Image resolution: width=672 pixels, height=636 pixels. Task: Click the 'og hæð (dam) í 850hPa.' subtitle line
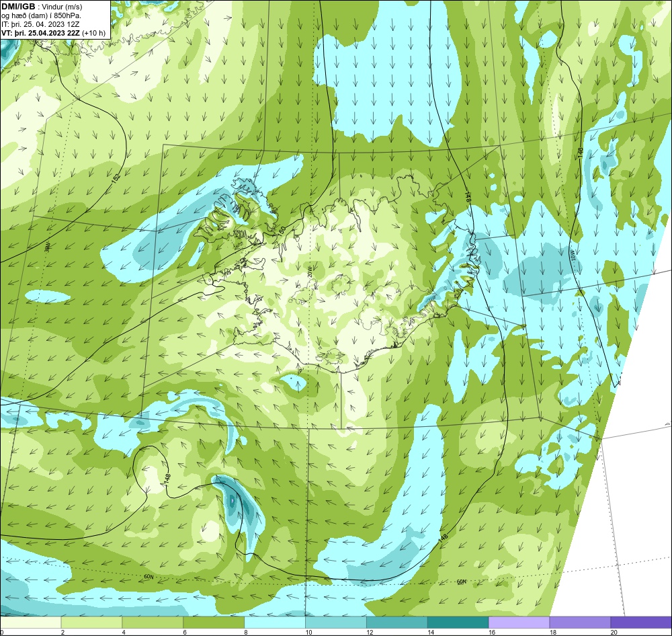point(42,16)
